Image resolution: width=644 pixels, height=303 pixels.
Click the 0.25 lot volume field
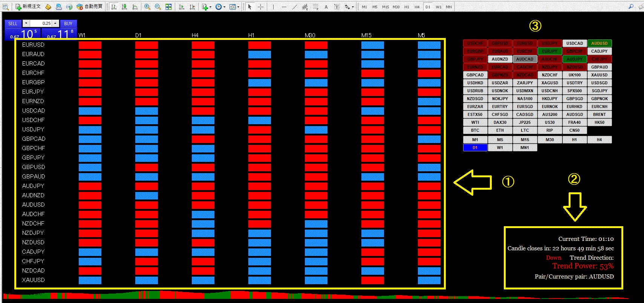pos(41,23)
